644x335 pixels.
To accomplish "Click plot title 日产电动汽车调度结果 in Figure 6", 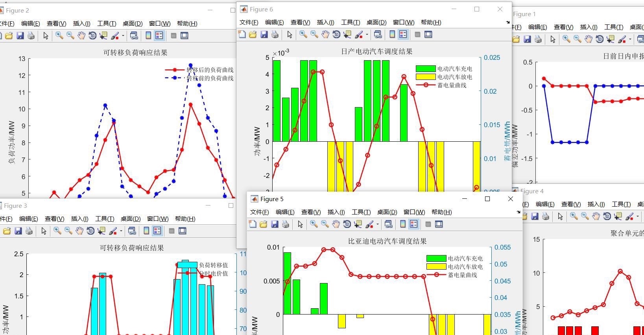I will point(376,51).
